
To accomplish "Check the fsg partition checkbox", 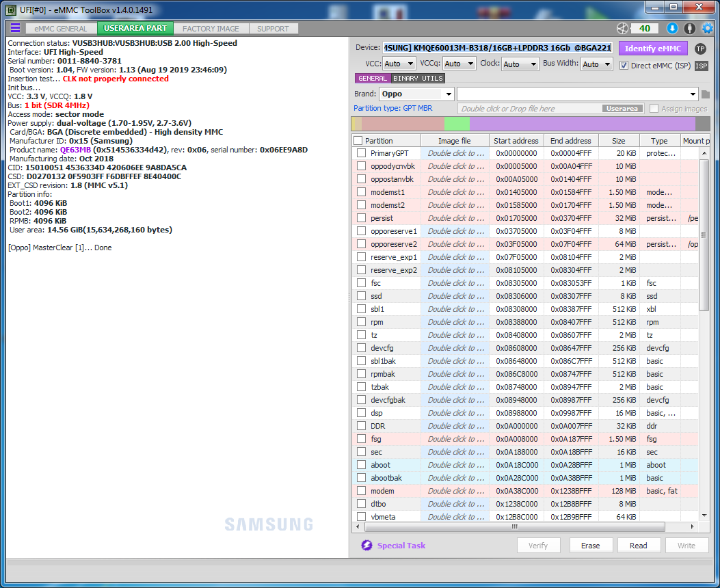I will pos(362,439).
